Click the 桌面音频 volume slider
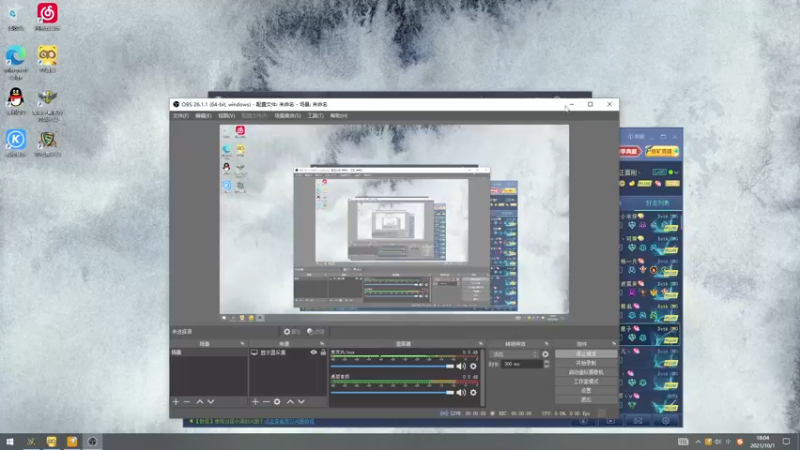 (392, 392)
